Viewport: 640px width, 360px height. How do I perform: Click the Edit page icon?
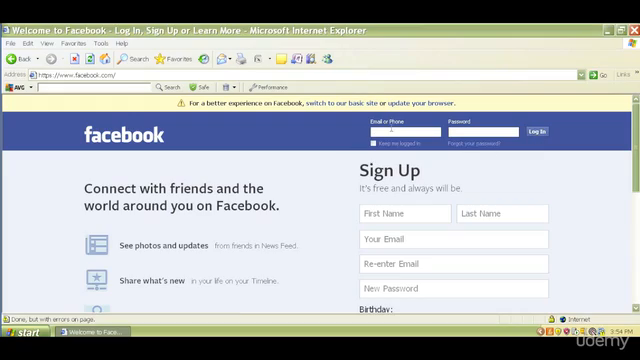[258, 59]
